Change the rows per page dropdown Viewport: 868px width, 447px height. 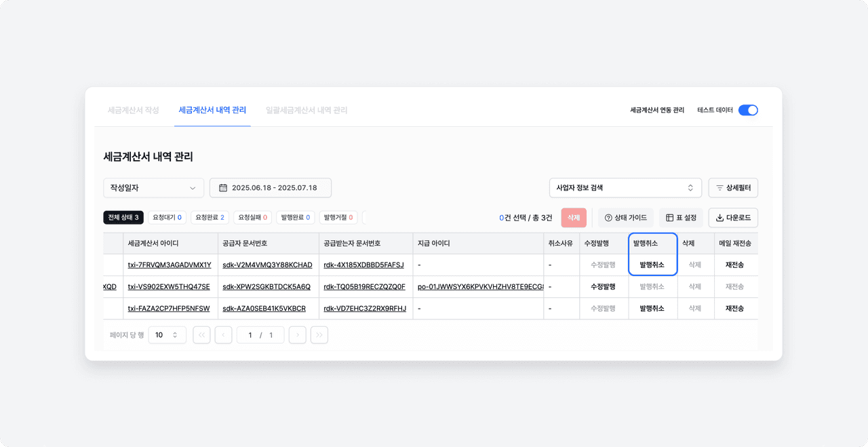pyautogui.click(x=167, y=335)
